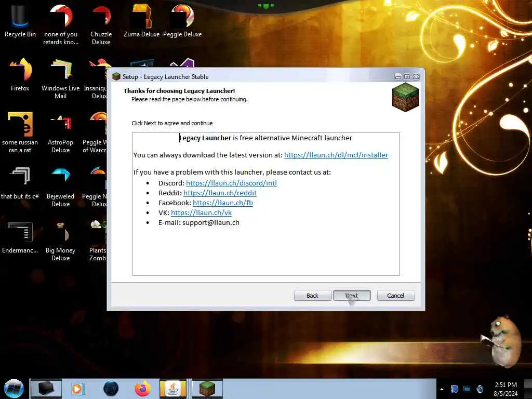The image size is (532, 399).
Task: Click the setup window title bar Minecraft icon
Action: [x=116, y=77]
